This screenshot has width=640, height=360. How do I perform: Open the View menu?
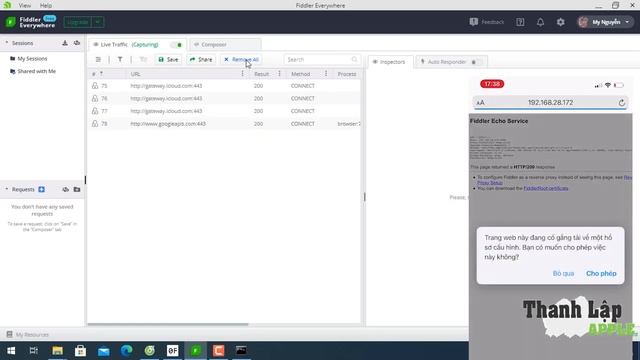coord(25,5)
